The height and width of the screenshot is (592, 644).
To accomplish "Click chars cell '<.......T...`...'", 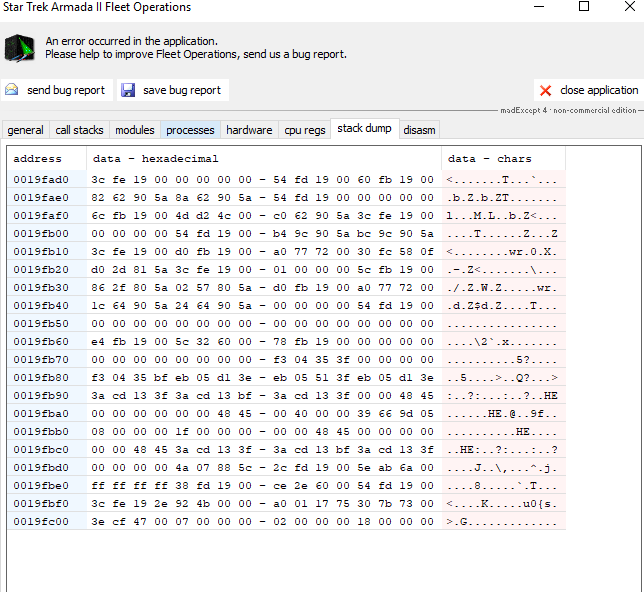I will click(502, 180).
